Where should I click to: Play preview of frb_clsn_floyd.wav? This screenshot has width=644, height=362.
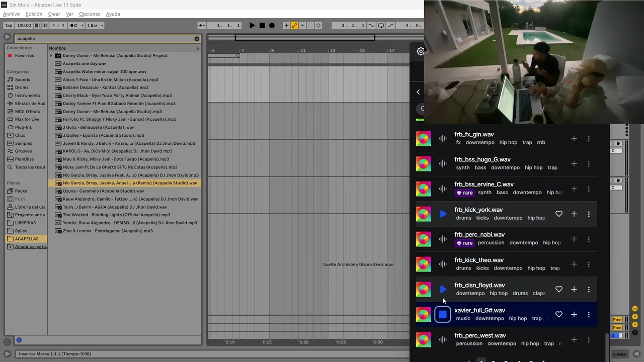pos(443,290)
